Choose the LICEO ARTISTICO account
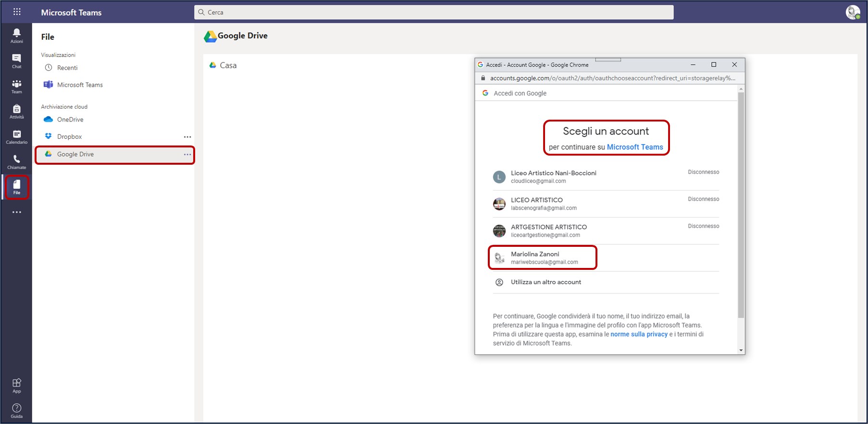Image resolution: width=868 pixels, height=424 pixels. coord(606,204)
